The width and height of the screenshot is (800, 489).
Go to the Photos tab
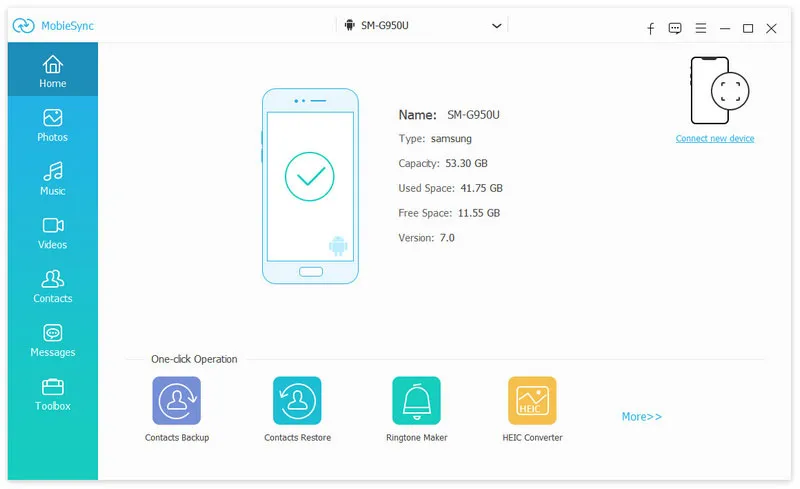tap(53, 125)
